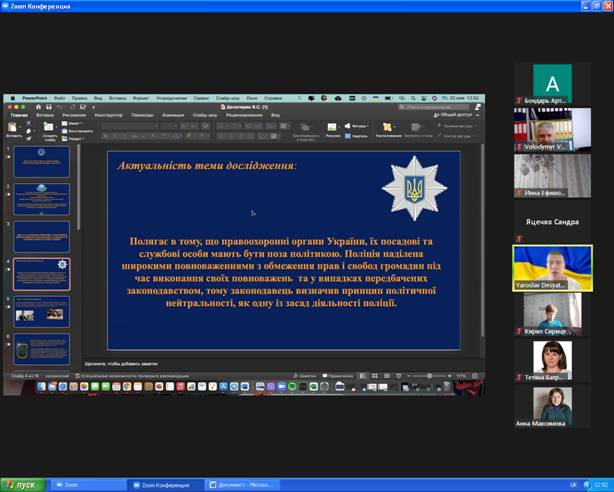Click the Slide Sorter view icon in status bar
The height and width of the screenshot is (492, 614).
(x=375, y=376)
